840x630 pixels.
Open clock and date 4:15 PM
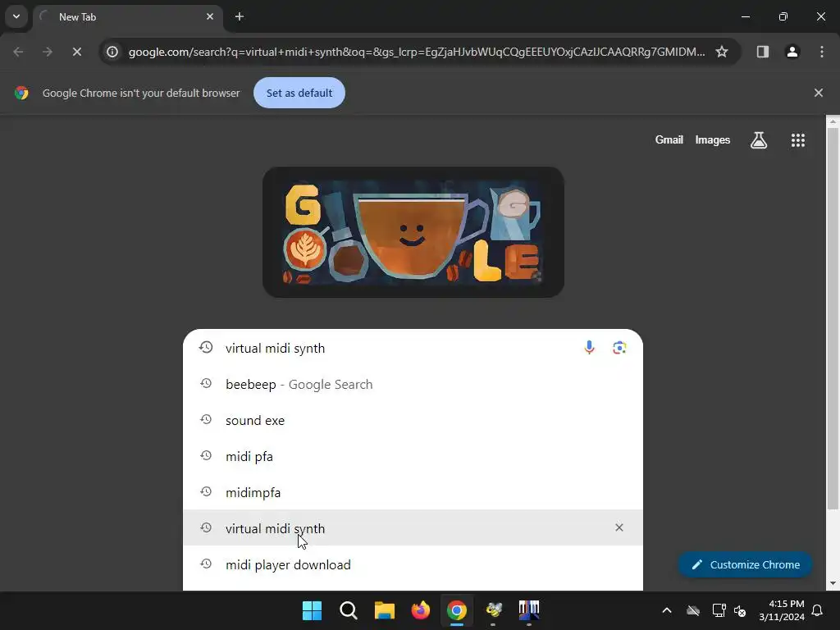tap(781, 610)
